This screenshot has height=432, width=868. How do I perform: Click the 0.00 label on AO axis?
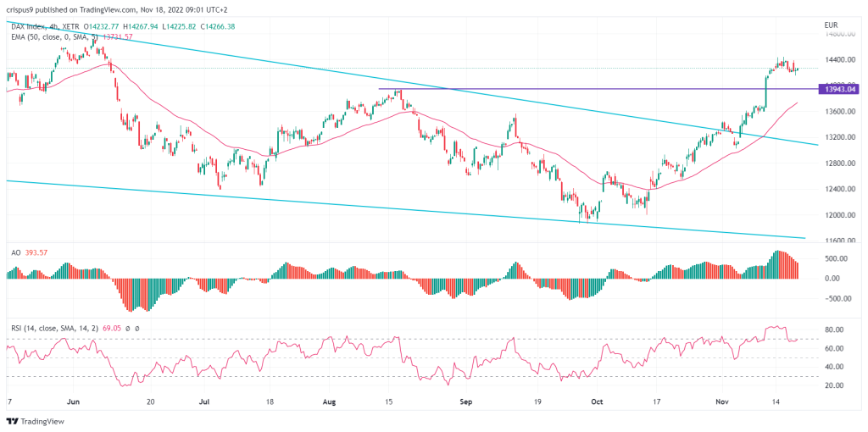pos(834,278)
